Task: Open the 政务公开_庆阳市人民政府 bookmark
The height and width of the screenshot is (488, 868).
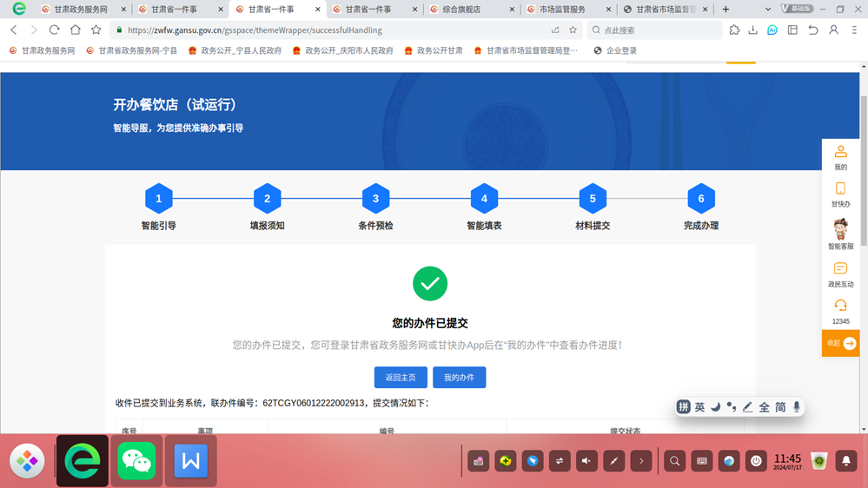Action: pos(343,50)
